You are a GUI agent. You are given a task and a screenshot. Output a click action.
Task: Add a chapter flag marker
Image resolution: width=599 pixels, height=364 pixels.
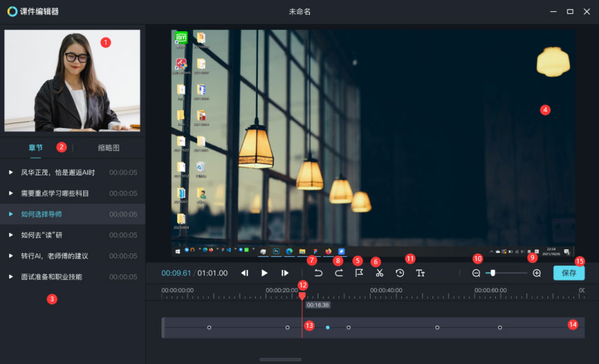[359, 274]
